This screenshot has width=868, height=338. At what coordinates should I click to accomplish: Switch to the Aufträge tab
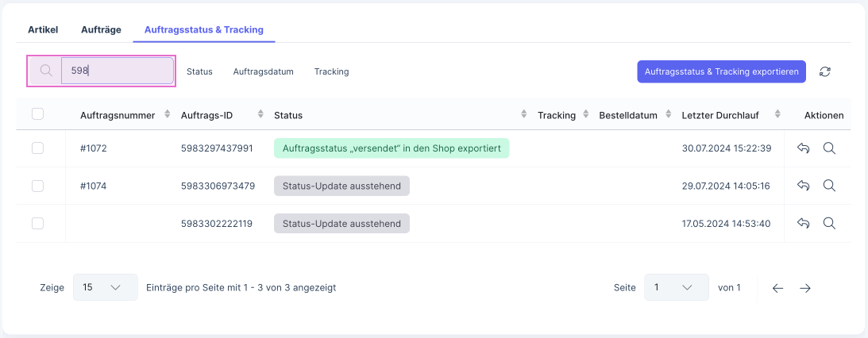click(x=101, y=29)
